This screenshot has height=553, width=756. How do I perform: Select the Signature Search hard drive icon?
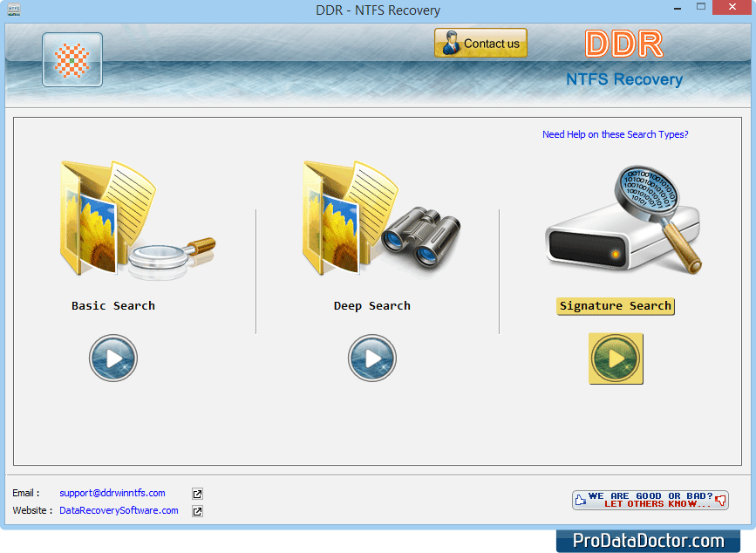623,221
